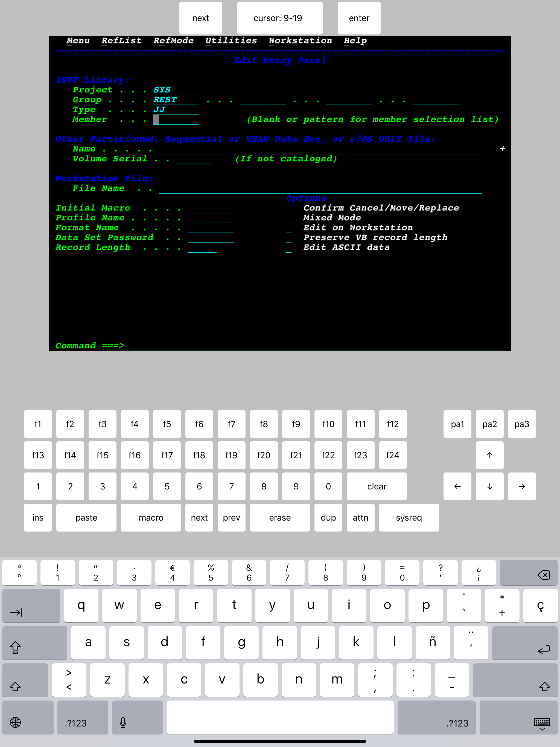
Task: Click the Member input field
Action: (176, 120)
